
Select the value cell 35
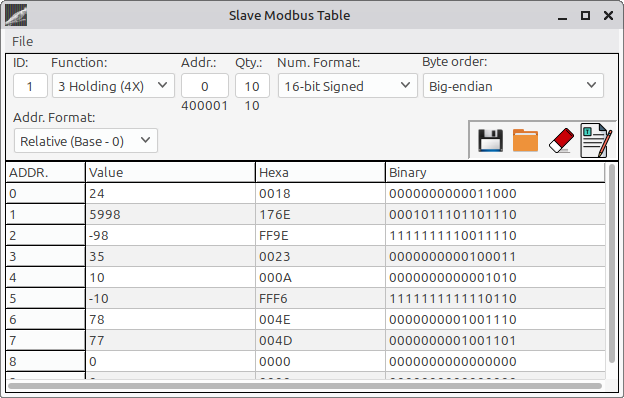(170, 256)
